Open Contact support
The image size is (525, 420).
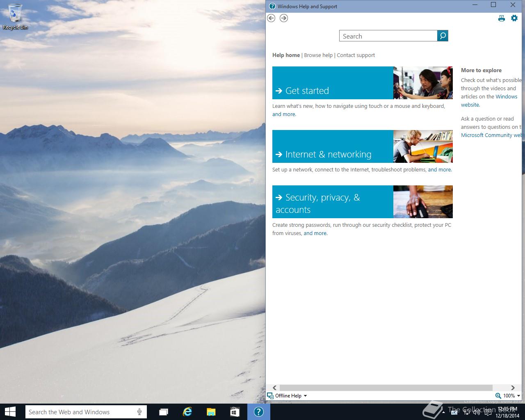(356, 55)
